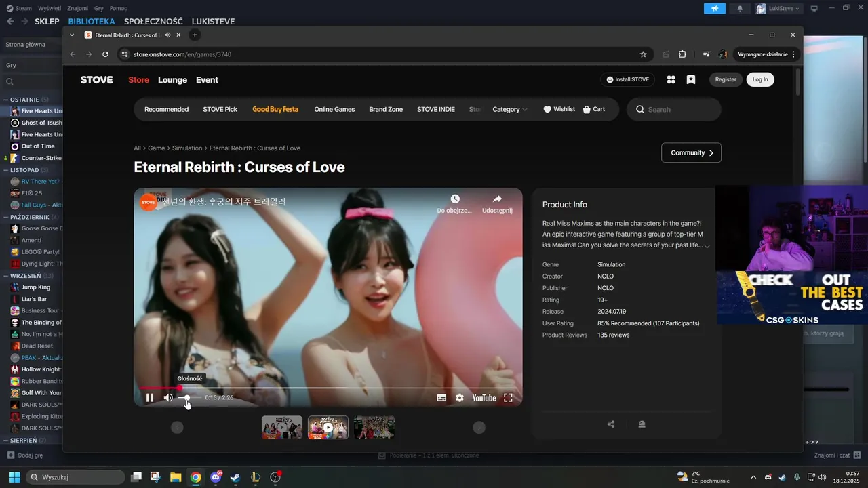Click the Register button
The width and height of the screenshot is (868, 488).
(726, 79)
